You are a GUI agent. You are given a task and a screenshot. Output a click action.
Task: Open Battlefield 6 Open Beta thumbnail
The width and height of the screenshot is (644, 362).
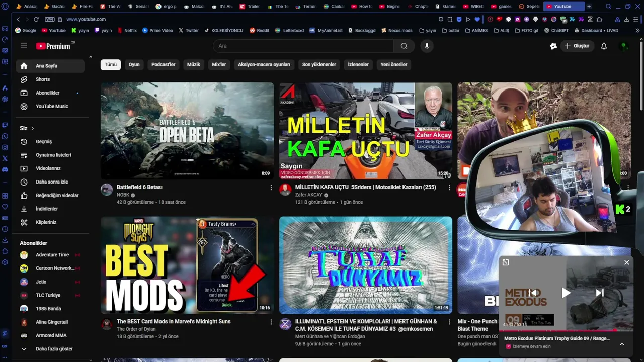(x=187, y=131)
